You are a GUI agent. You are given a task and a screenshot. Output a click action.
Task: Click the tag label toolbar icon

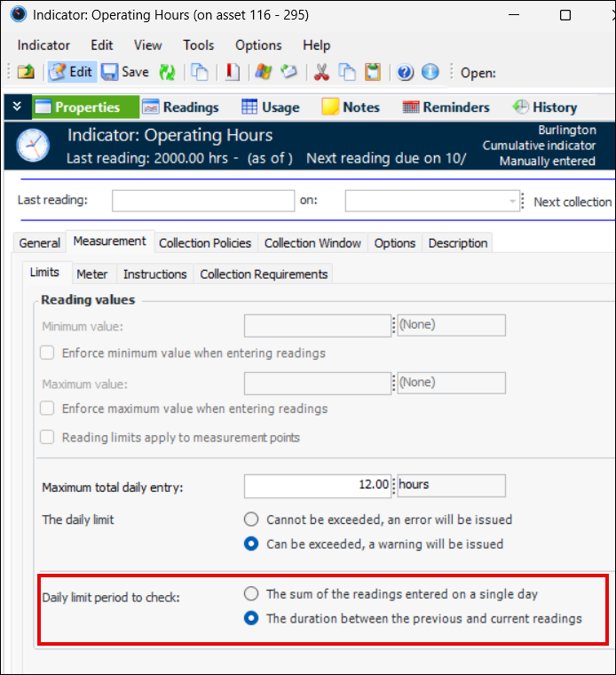pyautogui.click(x=289, y=72)
